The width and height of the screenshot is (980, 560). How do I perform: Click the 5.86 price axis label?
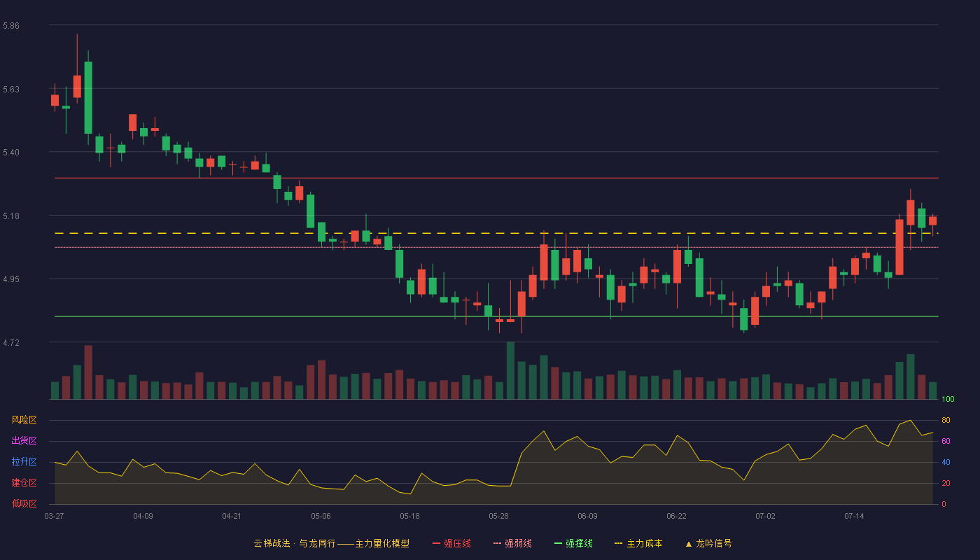click(11, 26)
